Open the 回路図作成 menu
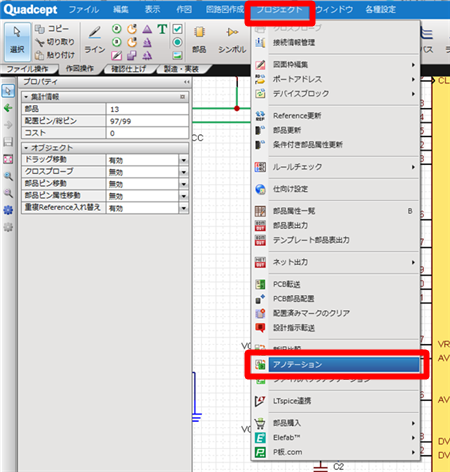The image size is (450, 472). (225, 10)
